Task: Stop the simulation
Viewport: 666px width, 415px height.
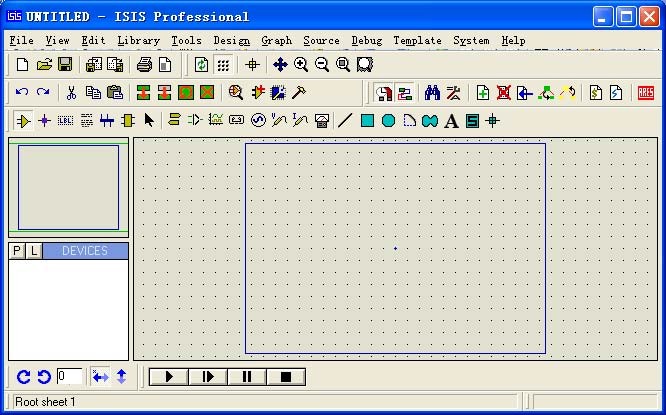Action: point(286,377)
